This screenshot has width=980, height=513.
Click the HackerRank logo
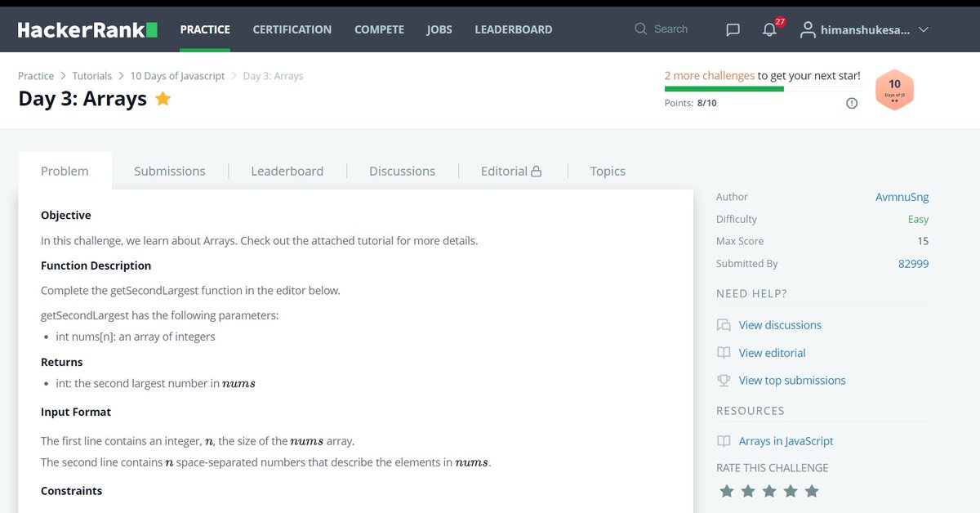pyautogui.click(x=87, y=29)
